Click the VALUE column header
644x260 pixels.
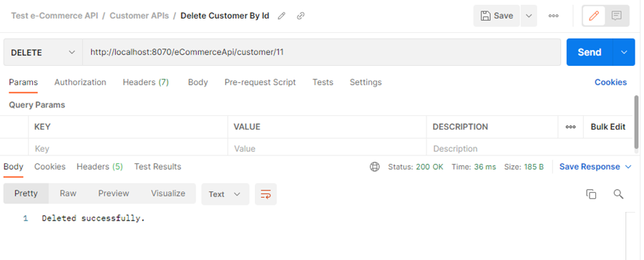[x=247, y=127]
